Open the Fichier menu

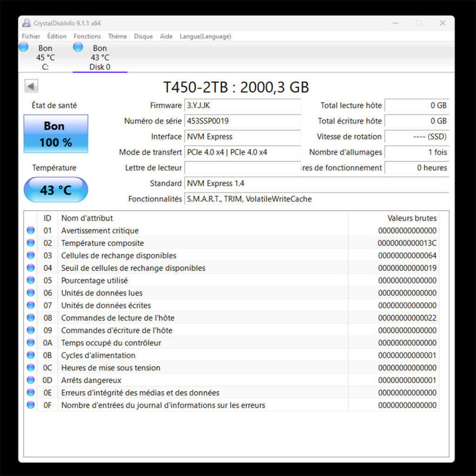31,36
